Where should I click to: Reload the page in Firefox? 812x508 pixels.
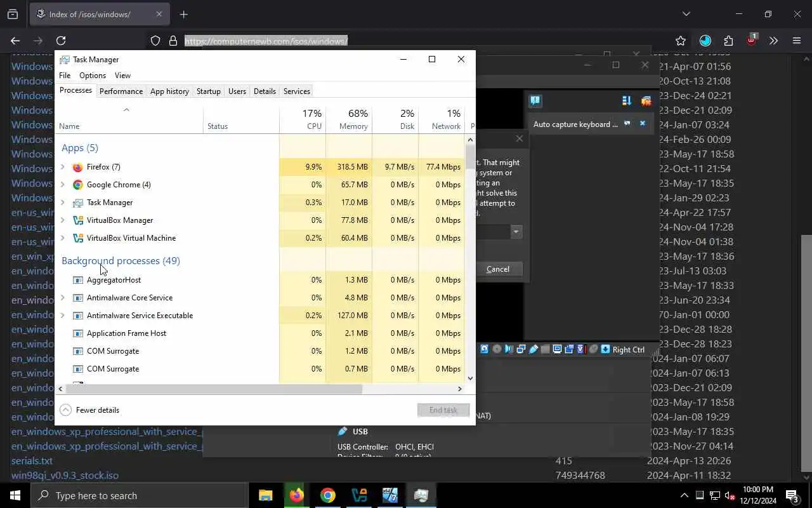pos(61,41)
